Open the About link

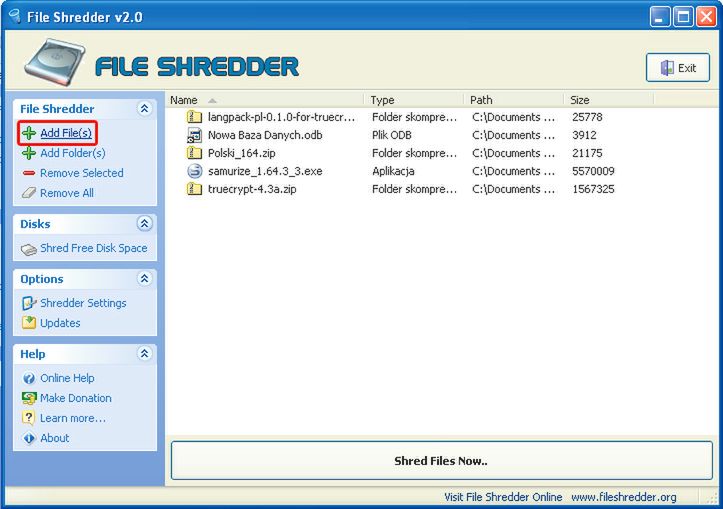[54, 438]
